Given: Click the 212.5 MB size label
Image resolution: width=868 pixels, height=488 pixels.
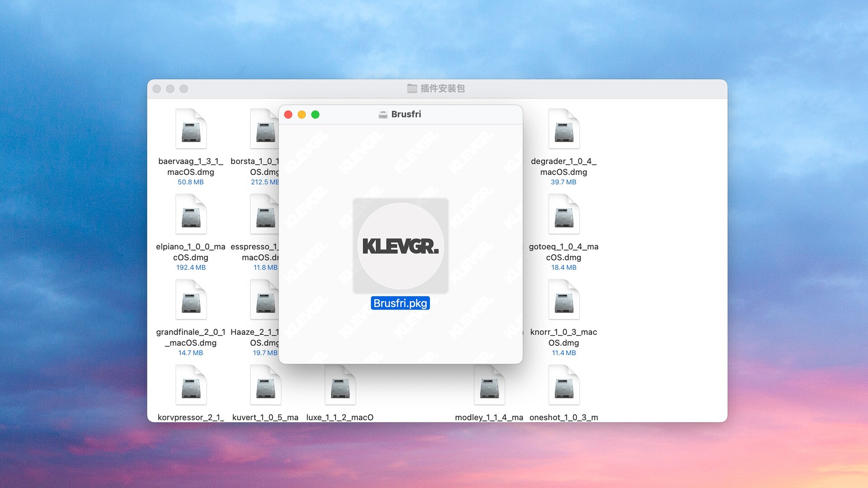Looking at the screenshot, I should click(x=265, y=182).
